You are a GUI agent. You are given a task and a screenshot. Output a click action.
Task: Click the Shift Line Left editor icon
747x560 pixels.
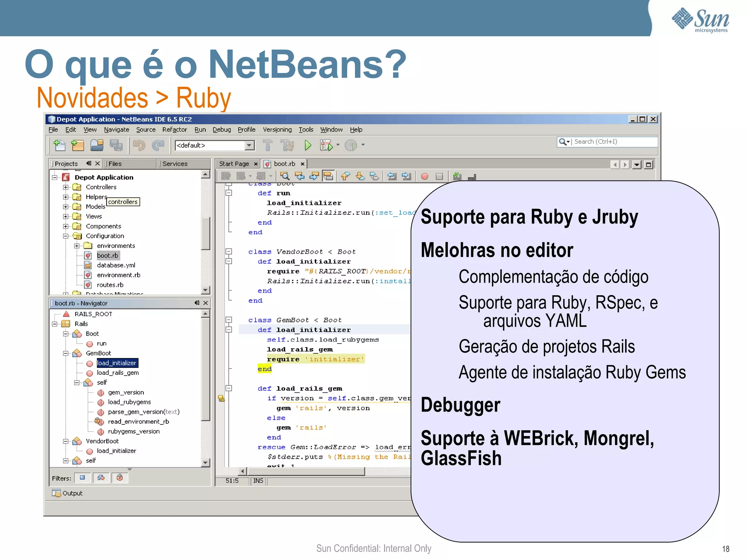click(392, 176)
